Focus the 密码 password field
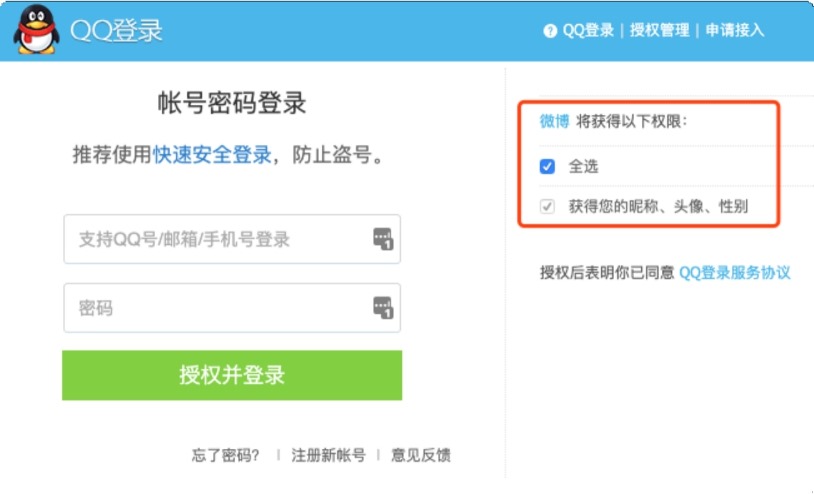Viewport: 814px width, 494px height. (215, 308)
